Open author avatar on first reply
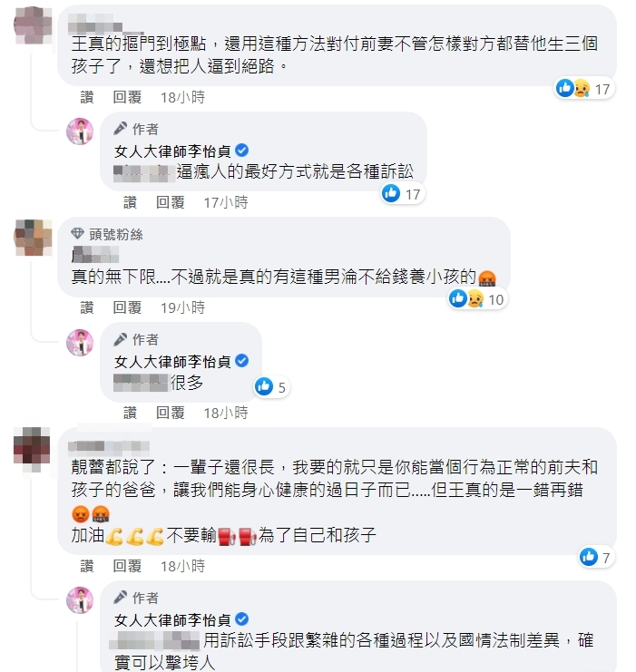The image size is (636, 672). tap(80, 131)
